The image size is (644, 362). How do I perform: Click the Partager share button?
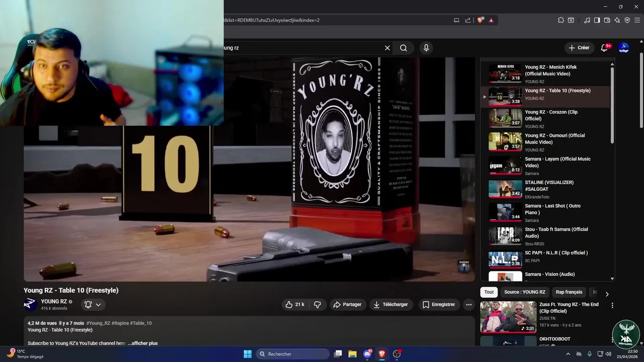tap(347, 305)
